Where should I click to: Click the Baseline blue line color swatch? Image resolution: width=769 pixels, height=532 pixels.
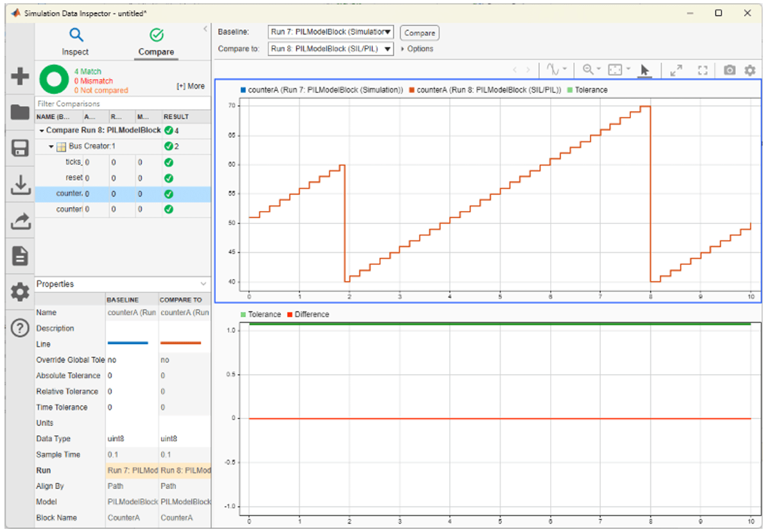click(128, 344)
